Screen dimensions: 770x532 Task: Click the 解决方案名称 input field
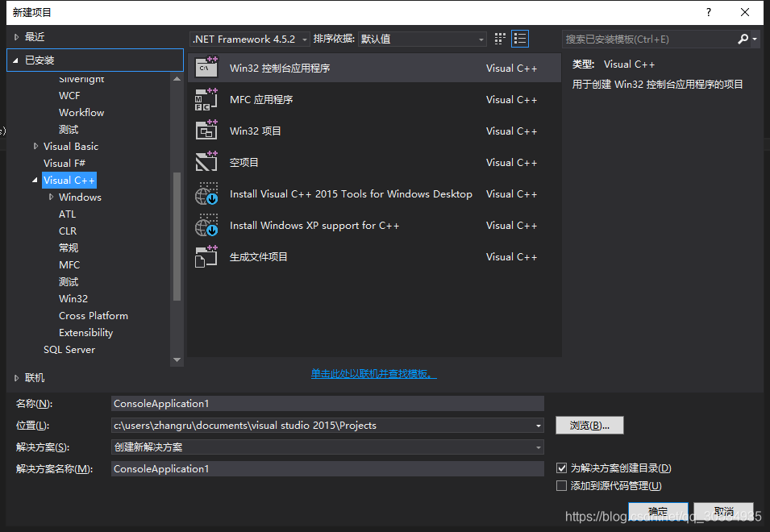pyautogui.click(x=327, y=468)
